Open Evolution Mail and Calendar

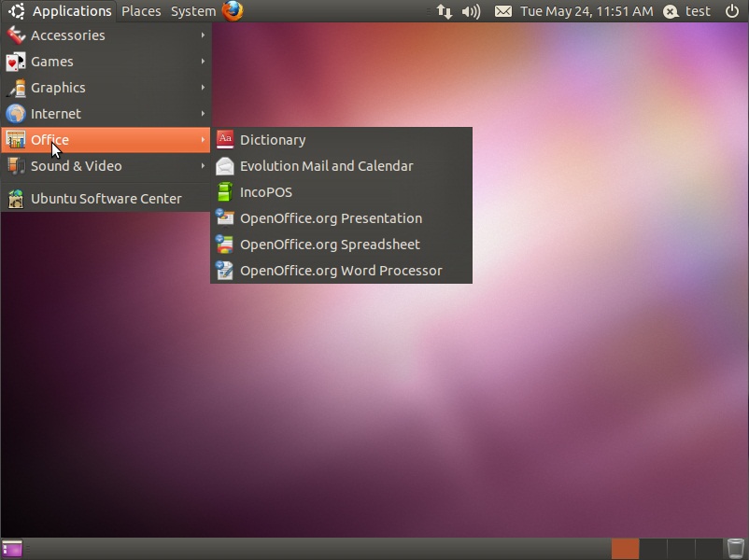[325, 166]
